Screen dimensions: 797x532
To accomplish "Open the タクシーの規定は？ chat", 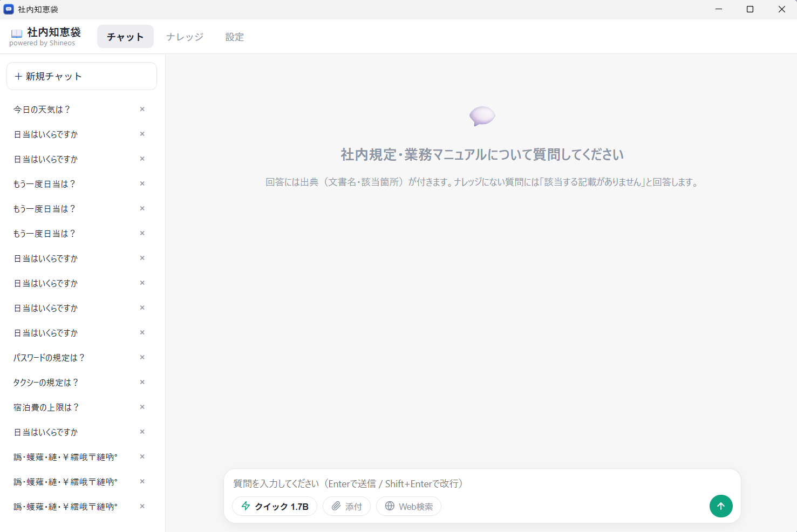I will 81,383.
